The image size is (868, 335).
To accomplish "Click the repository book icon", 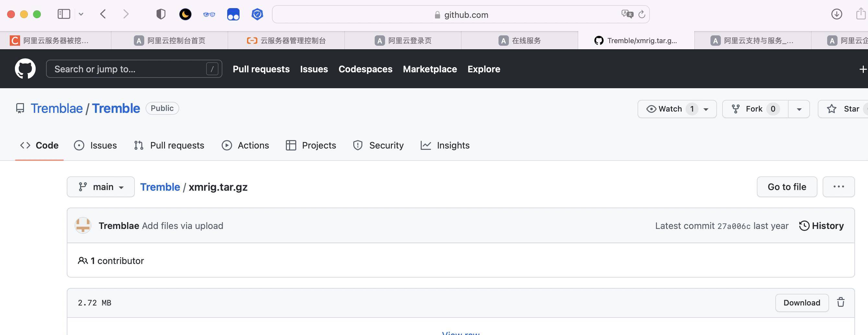I will (20, 109).
